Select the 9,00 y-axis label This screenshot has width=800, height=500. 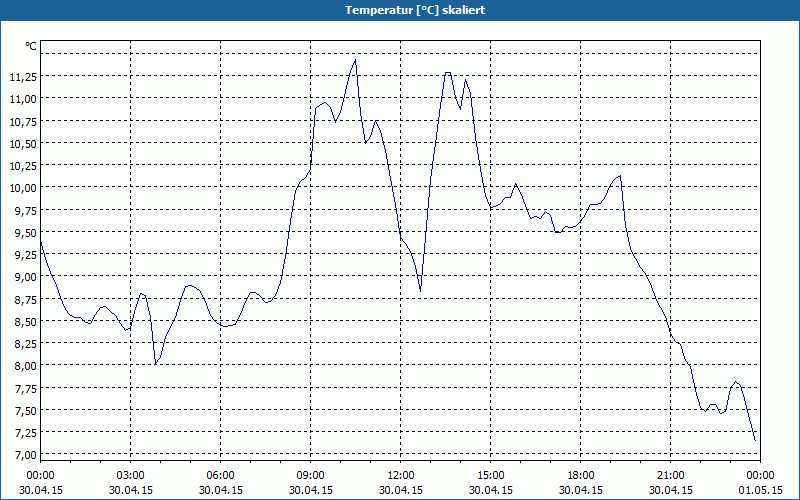click(26, 277)
